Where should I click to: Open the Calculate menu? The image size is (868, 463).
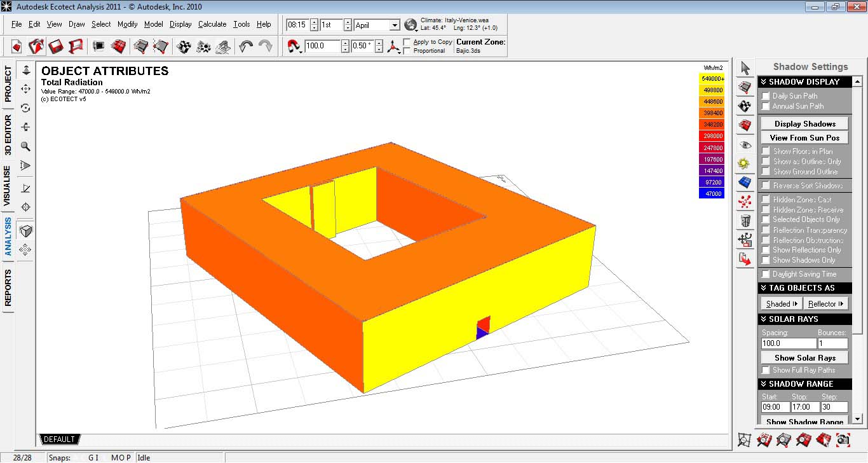click(x=212, y=24)
